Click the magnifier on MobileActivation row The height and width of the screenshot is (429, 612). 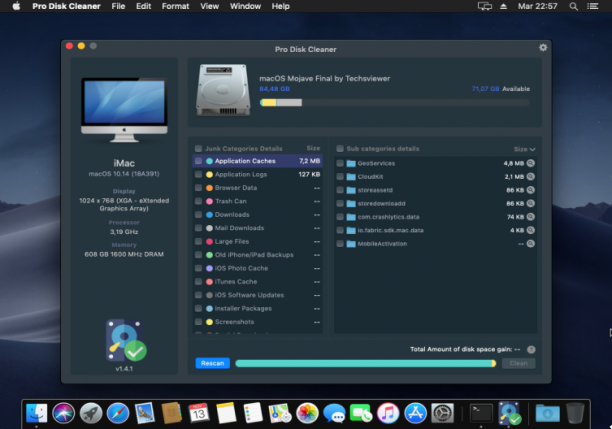point(530,244)
